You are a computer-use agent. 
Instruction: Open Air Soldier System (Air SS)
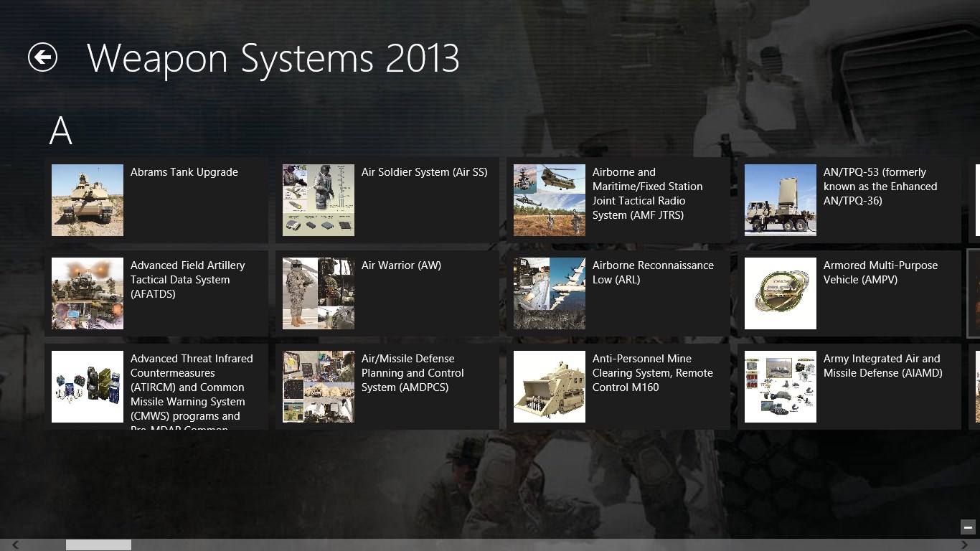pos(388,199)
